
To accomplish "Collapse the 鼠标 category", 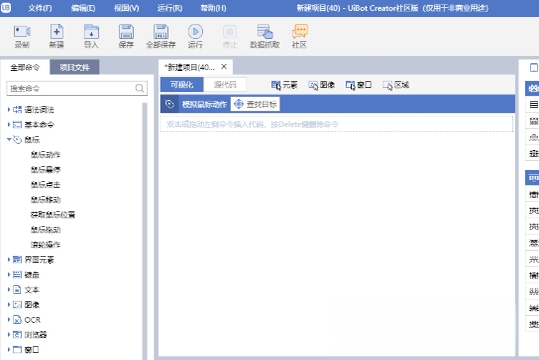I will tap(9, 139).
